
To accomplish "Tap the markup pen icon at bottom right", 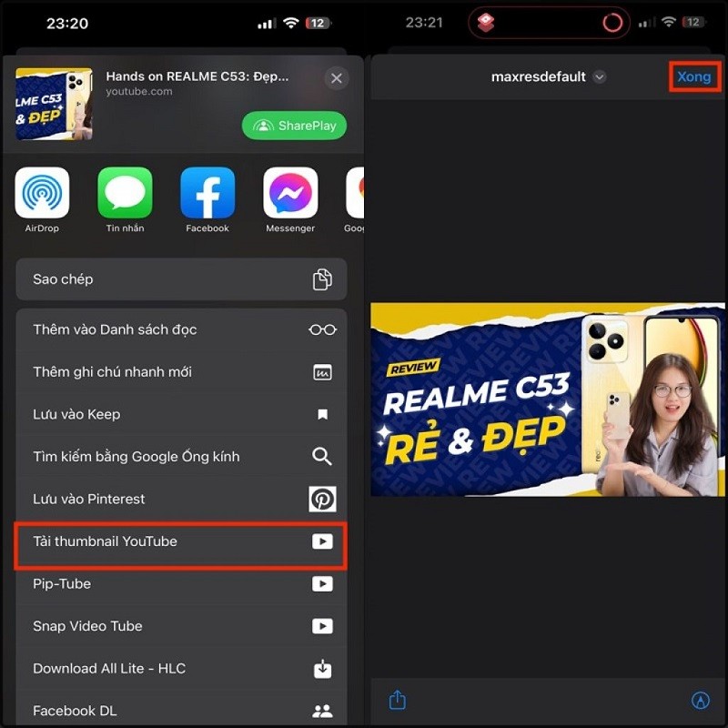I will click(701, 700).
